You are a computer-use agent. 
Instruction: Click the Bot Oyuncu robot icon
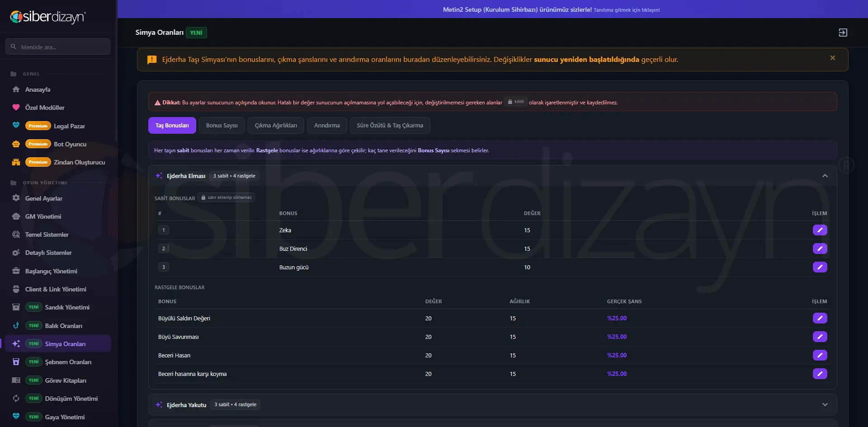16,144
